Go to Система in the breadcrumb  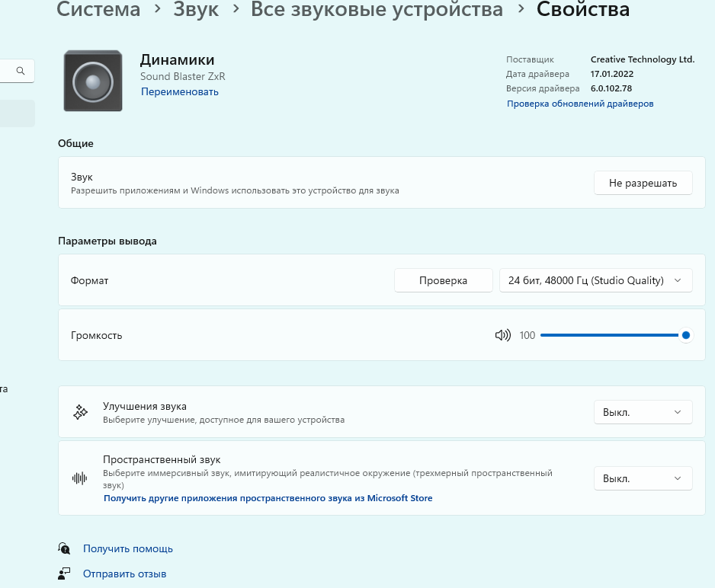(x=99, y=10)
